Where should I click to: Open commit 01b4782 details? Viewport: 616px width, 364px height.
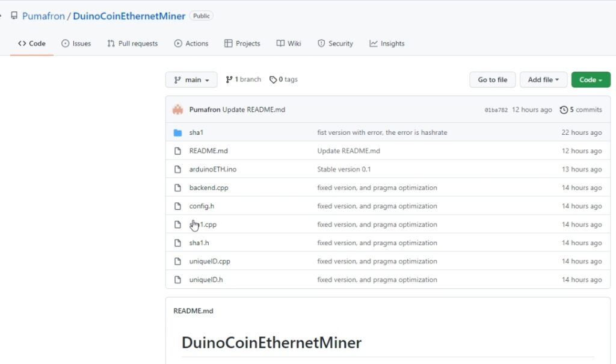(x=494, y=110)
